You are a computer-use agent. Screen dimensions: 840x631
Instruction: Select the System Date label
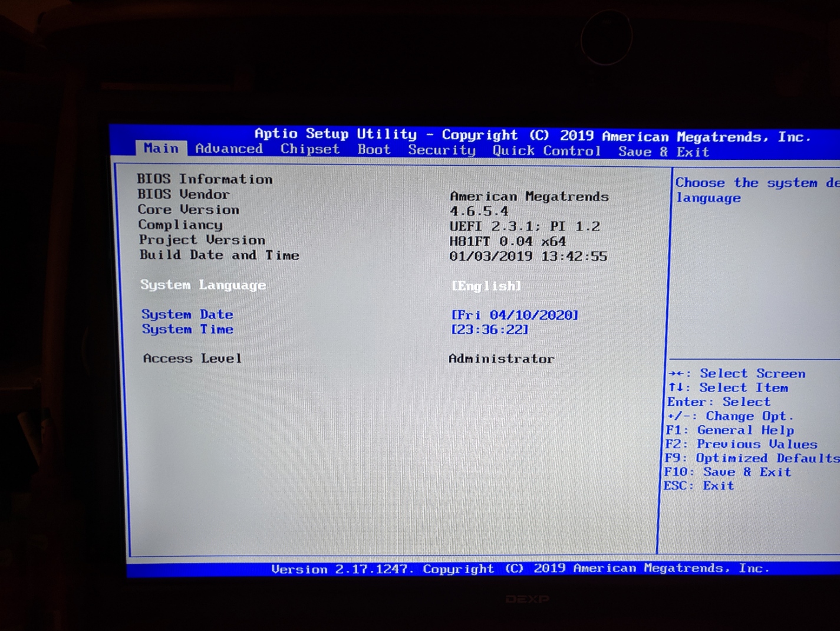pos(187,314)
